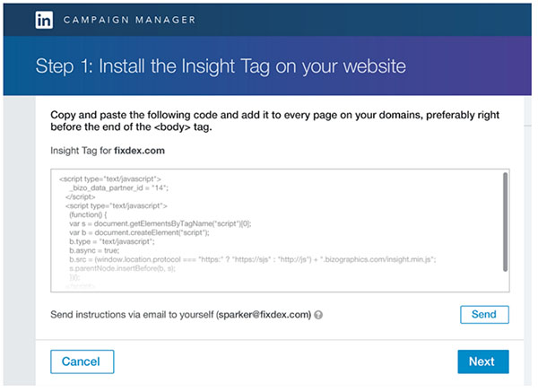This screenshot has height=392, width=538.
Task: Click the sparker@fixdex.com email address
Action: point(265,315)
